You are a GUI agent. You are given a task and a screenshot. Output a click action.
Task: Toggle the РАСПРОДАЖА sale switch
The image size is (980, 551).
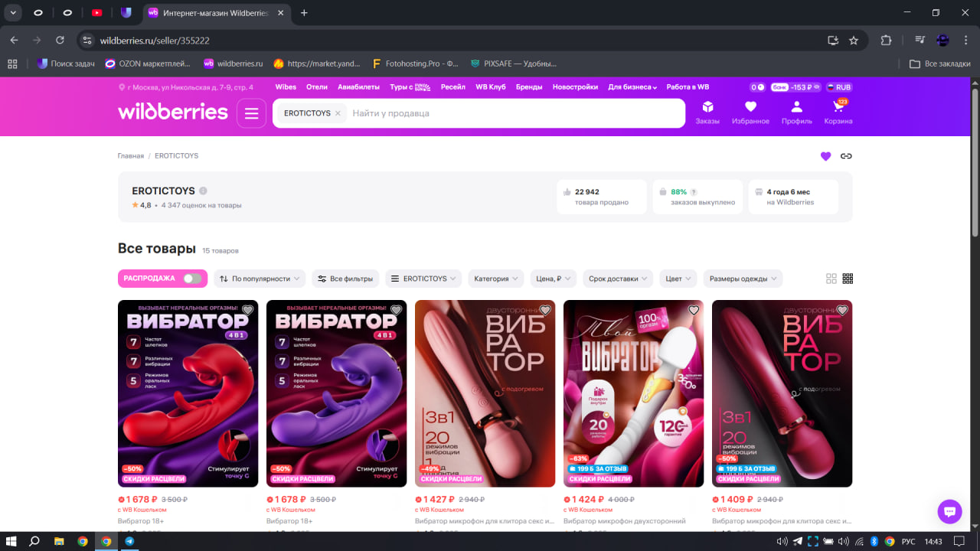tap(192, 279)
